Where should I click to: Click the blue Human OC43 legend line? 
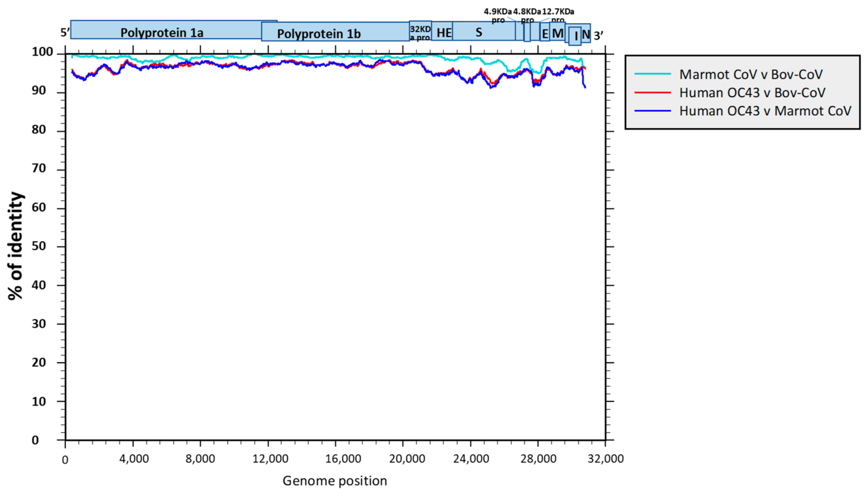[x=652, y=111]
